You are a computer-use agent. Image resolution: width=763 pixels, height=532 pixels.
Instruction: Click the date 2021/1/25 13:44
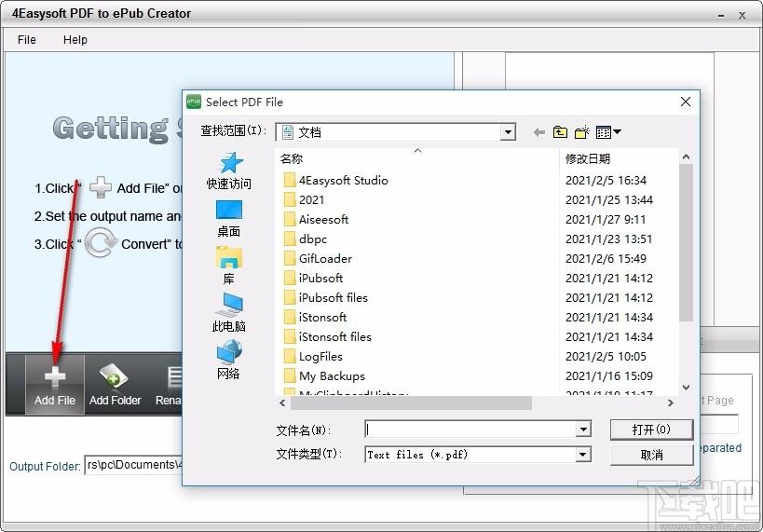click(x=609, y=199)
